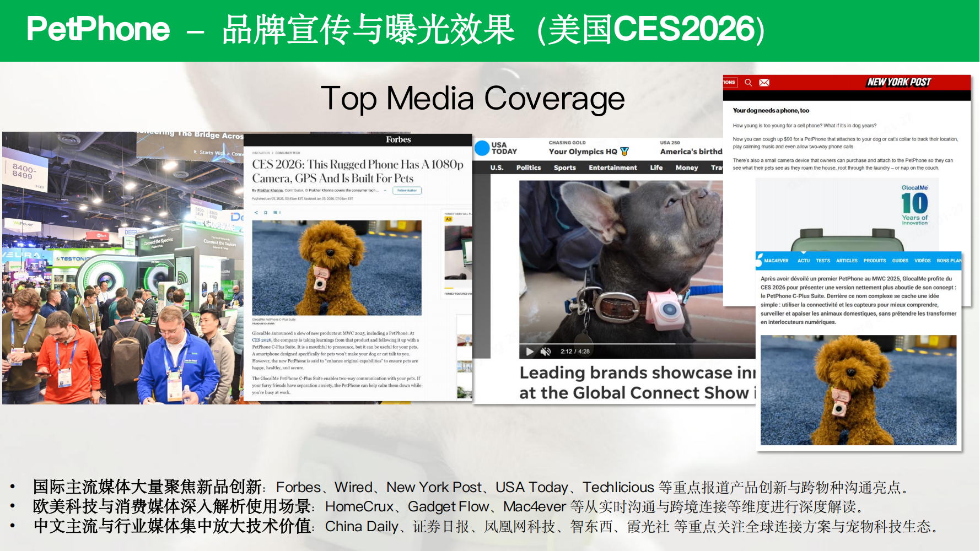Click the Forbes logo in the header
This screenshot has height=551, width=980.
[x=399, y=139]
